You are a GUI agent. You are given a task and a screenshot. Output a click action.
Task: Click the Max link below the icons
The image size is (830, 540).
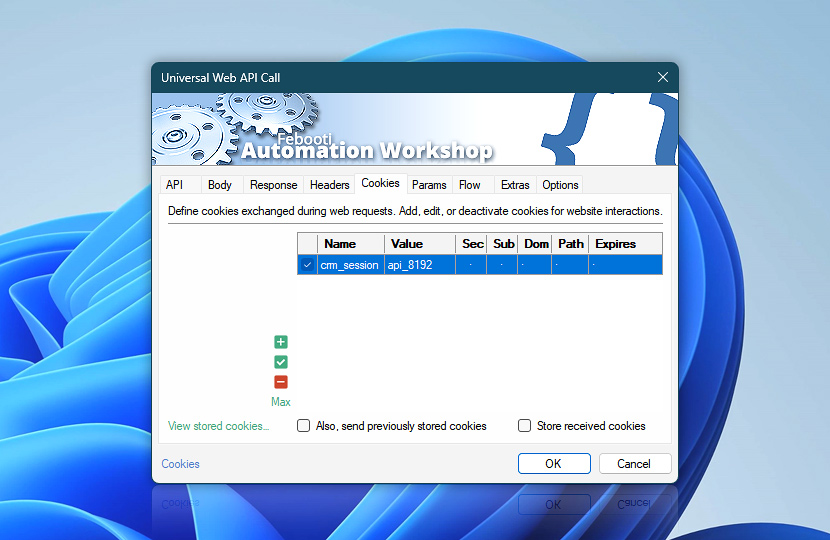pos(281,402)
